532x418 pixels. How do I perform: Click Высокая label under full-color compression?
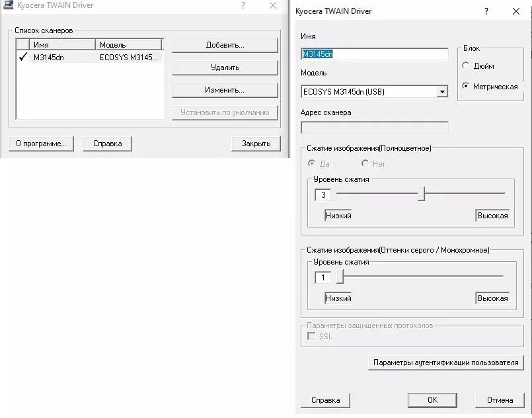pos(492,215)
